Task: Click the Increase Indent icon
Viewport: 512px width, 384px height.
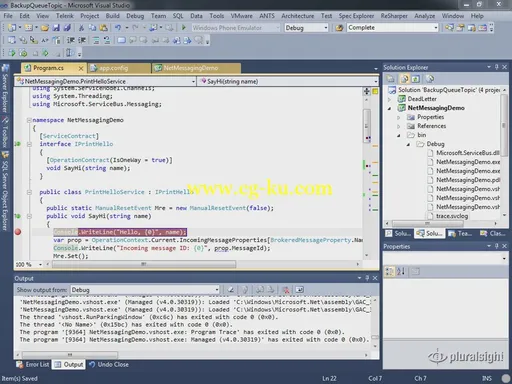Action: pyautogui.click(x=82, y=40)
